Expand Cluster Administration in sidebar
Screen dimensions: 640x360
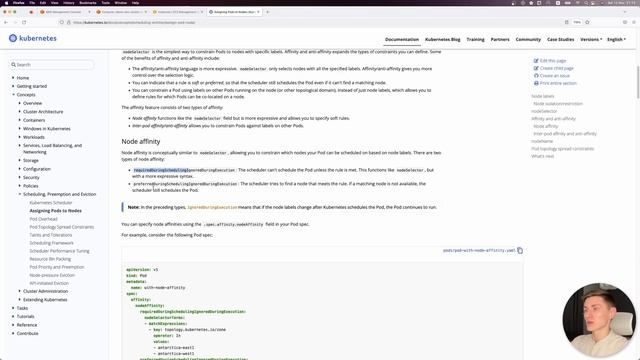tap(20, 291)
